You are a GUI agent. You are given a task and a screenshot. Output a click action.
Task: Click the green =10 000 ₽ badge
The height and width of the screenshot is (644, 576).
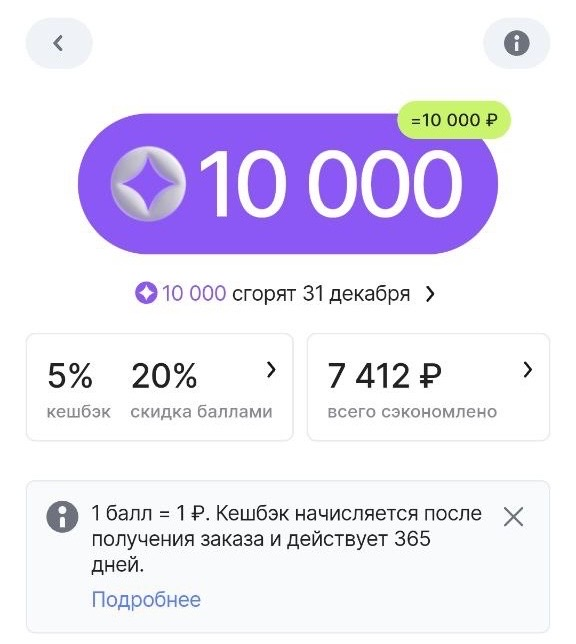[x=454, y=120]
